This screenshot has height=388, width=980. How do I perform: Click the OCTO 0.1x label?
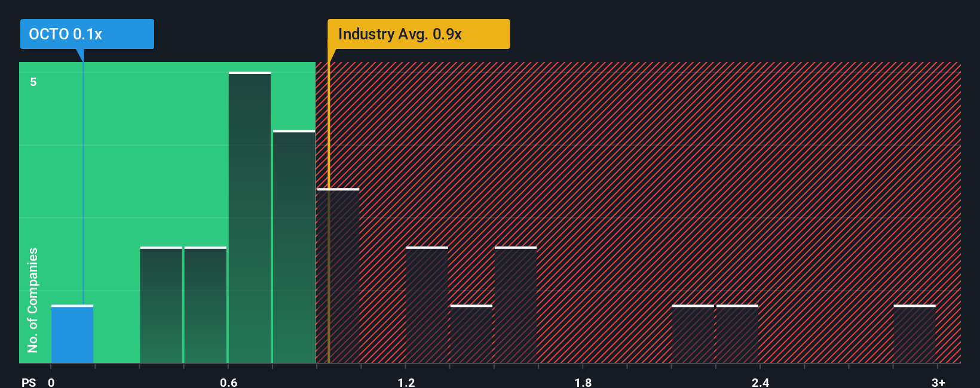[87, 34]
